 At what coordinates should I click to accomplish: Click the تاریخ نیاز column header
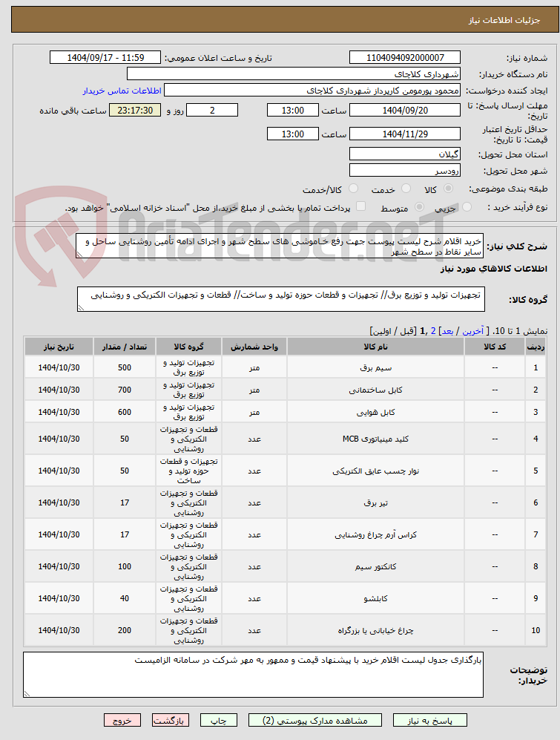tap(59, 347)
